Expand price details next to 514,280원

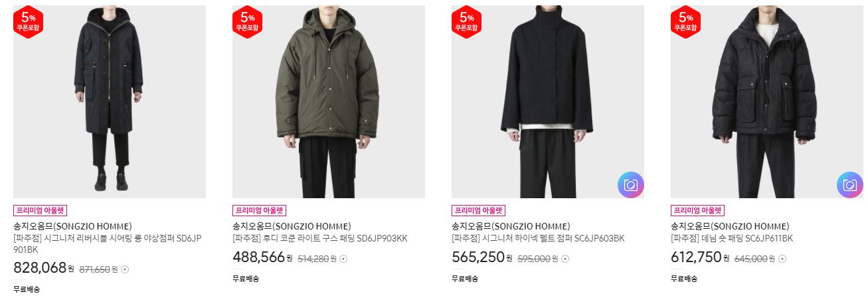coord(343,259)
